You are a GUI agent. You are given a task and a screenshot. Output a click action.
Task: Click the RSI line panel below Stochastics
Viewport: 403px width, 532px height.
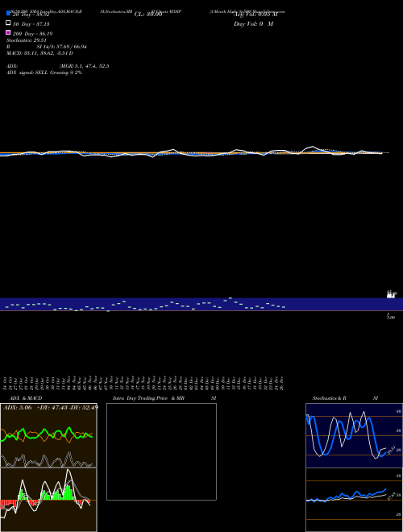pos(354,500)
